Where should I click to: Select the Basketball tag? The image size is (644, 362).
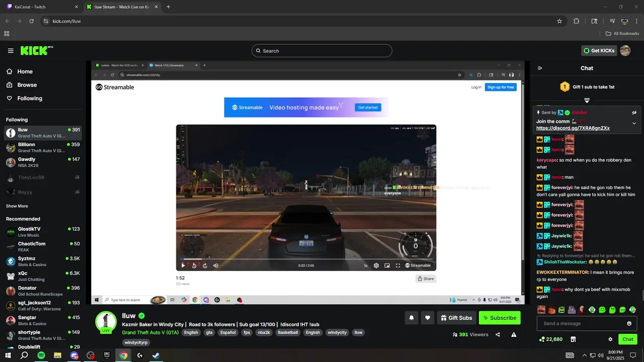tap(288, 332)
